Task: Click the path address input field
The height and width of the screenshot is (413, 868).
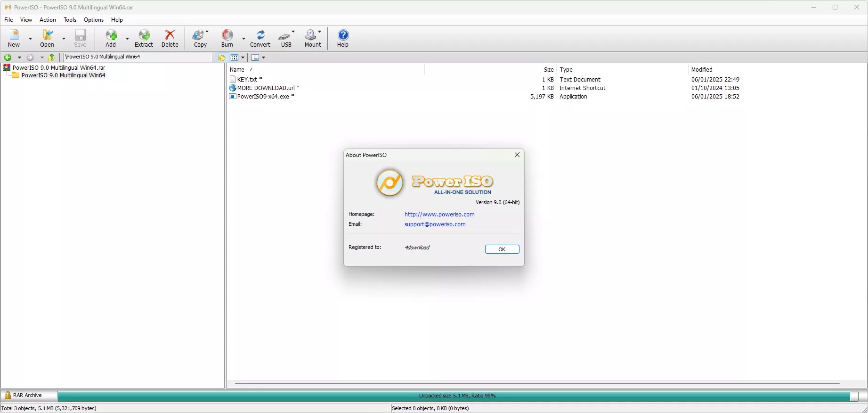Action: click(138, 57)
